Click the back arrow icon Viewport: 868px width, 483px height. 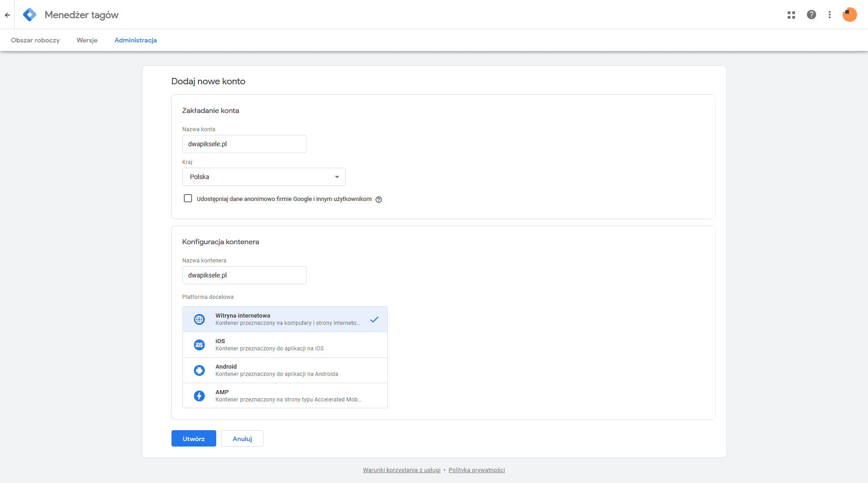(x=7, y=15)
